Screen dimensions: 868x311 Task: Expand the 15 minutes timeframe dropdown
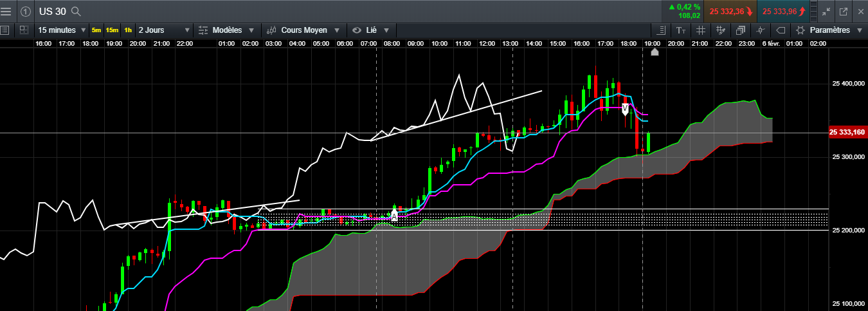(62, 30)
